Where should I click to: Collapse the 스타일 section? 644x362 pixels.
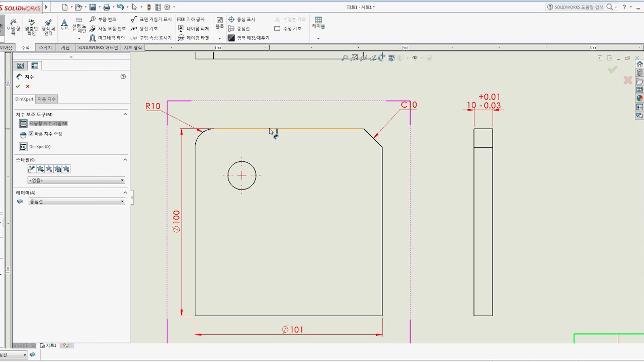pos(125,159)
